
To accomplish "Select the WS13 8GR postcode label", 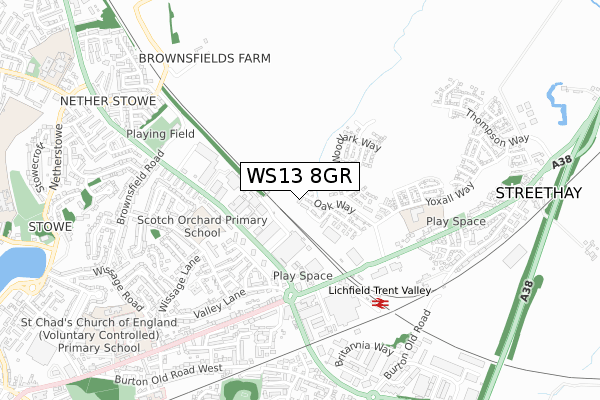I will click(300, 176).
